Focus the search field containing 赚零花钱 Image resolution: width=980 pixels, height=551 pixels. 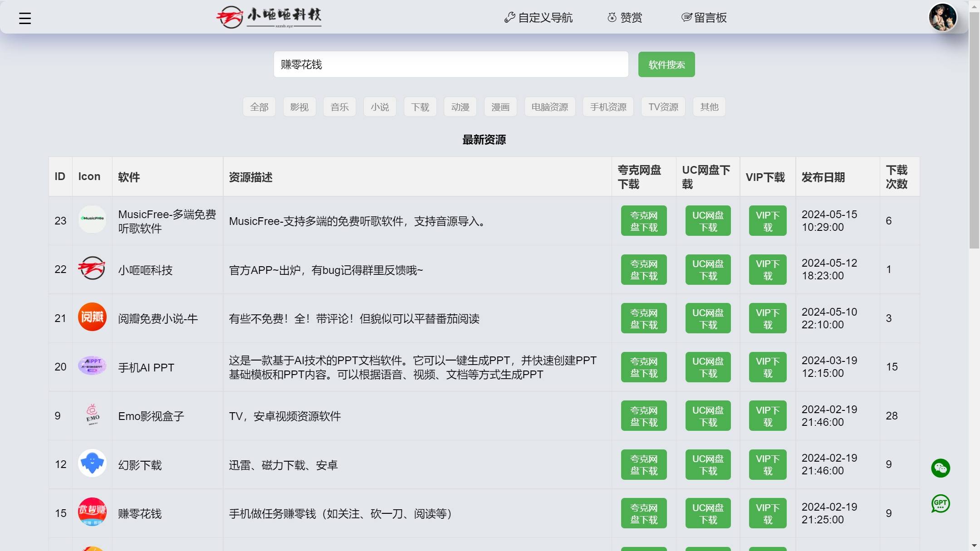[x=451, y=64]
